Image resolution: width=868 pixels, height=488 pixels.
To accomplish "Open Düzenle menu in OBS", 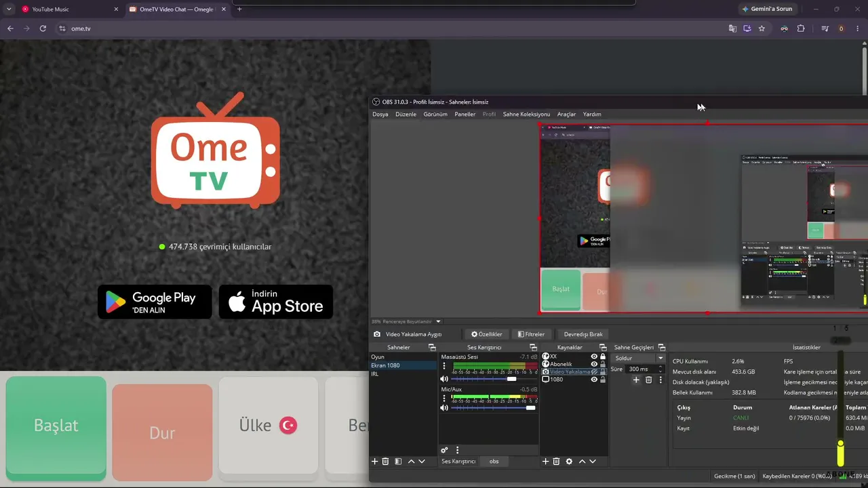I will click(406, 115).
